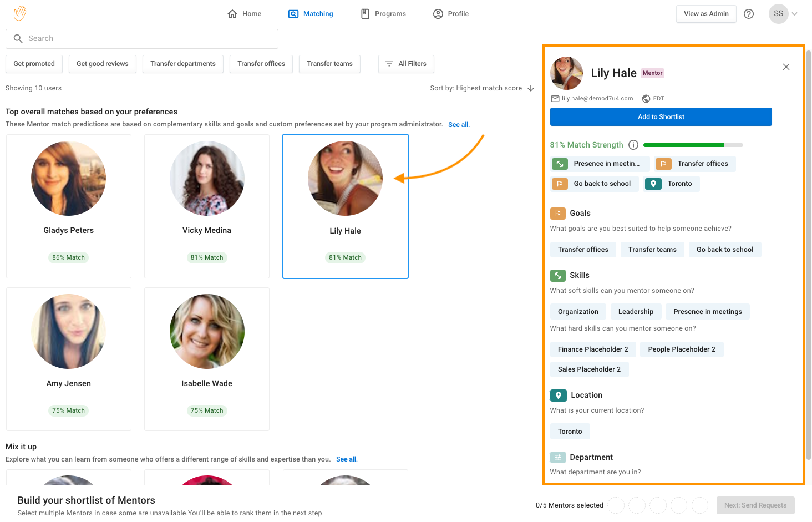Click the 86% Match badge
Viewport: 812px width, 522px height.
coord(69,257)
